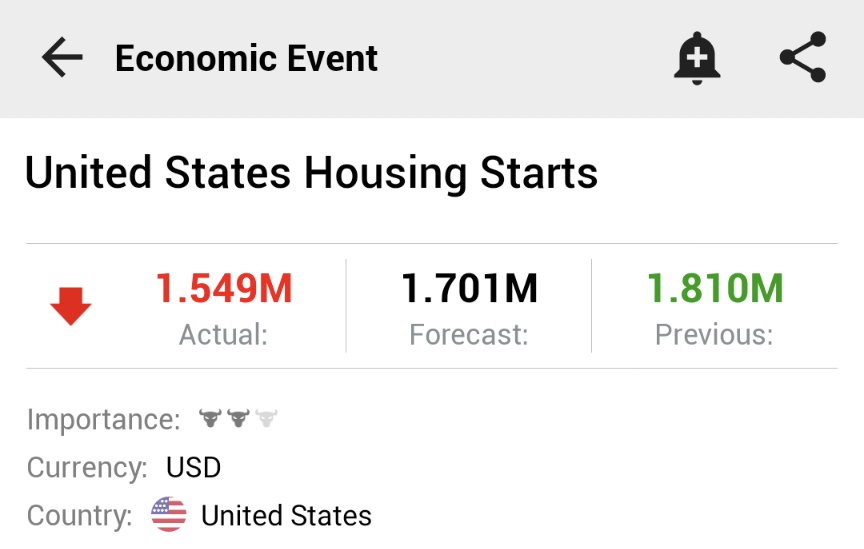The image size is (864, 549).
Task: Tap the second bull importance icon
Action: pyautogui.click(x=238, y=419)
